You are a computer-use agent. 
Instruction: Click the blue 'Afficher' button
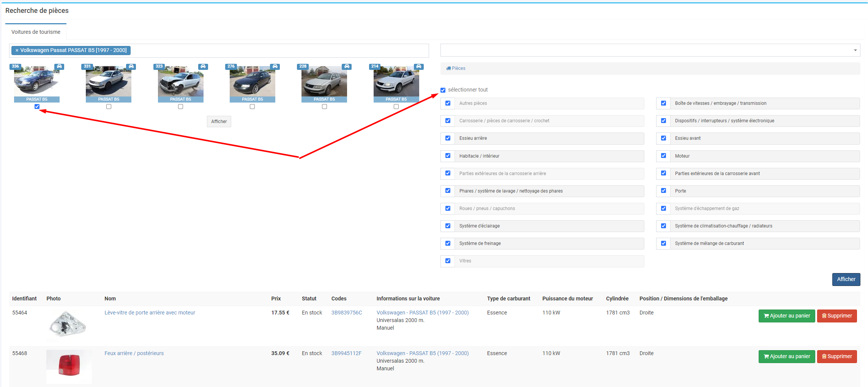846,280
